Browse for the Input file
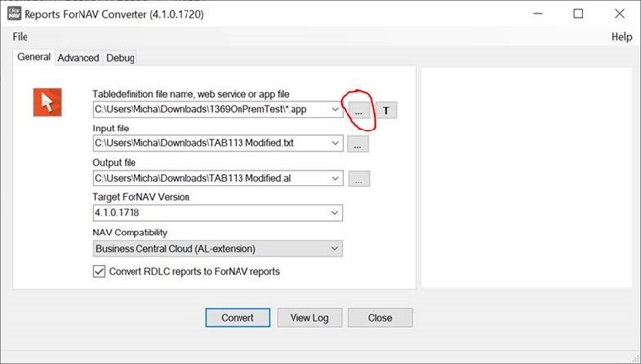This screenshot has width=641, height=364. click(358, 144)
